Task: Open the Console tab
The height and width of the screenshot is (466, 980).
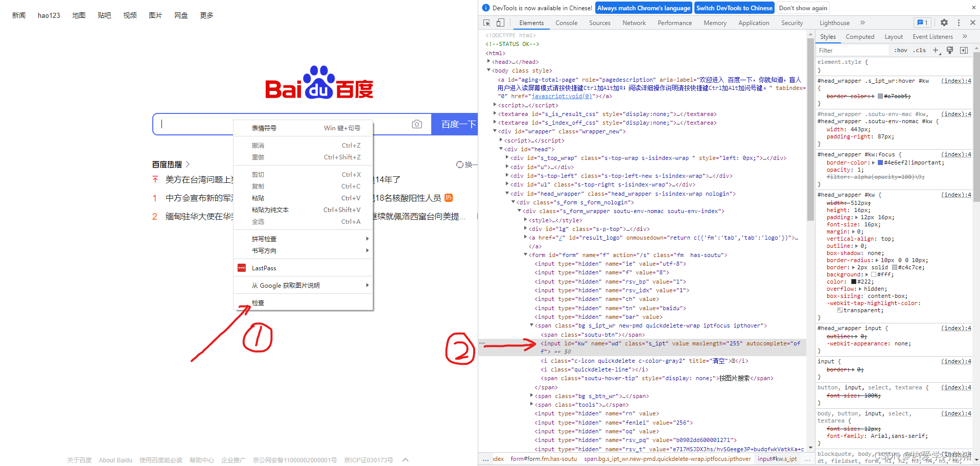Action: (x=567, y=23)
